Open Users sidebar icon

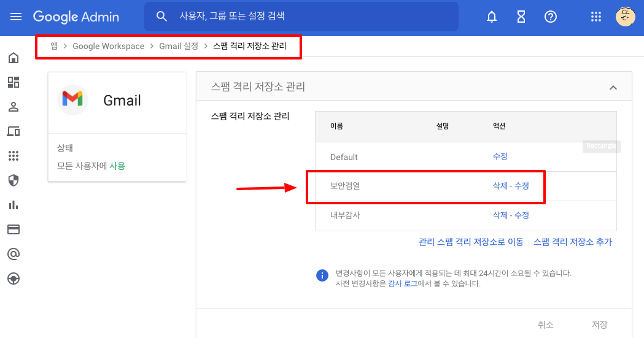pyautogui.click(x=14, y=107)
